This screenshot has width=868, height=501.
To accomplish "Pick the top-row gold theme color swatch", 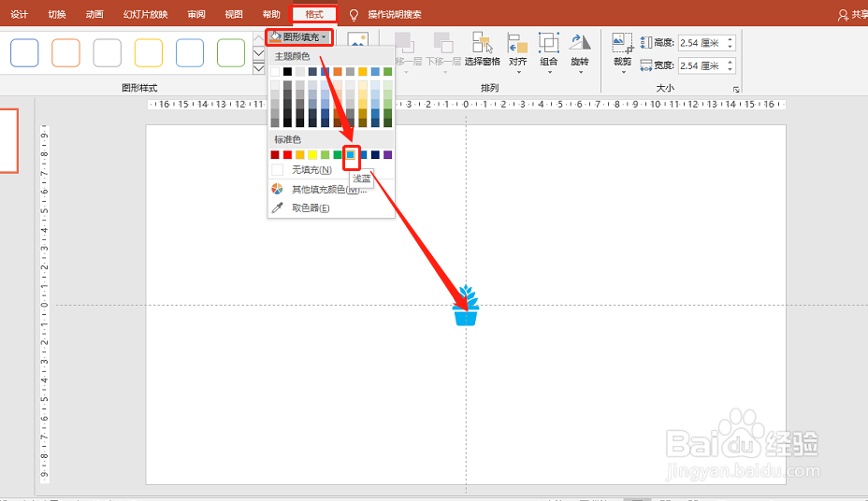I will click(363, 71).
